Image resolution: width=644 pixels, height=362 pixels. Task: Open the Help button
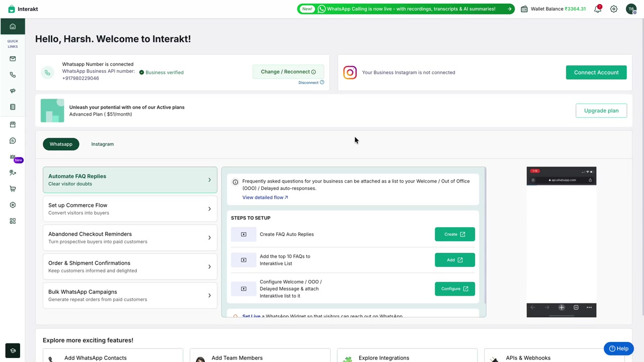pyautogui.click(x=618, y=348)
